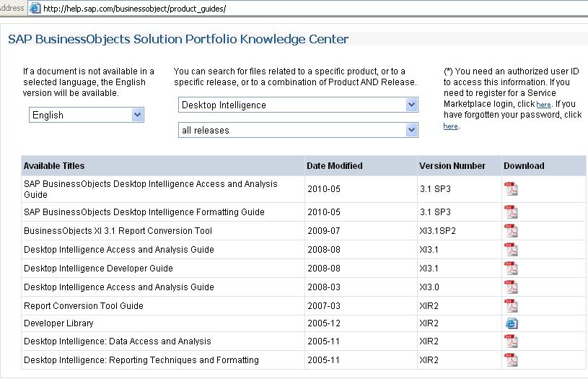Click the page heading 'SAP BusinessObjects Solution Portfolio Knowledge Center'
Screen dimensions: 588x379
[x=178, y=39]
